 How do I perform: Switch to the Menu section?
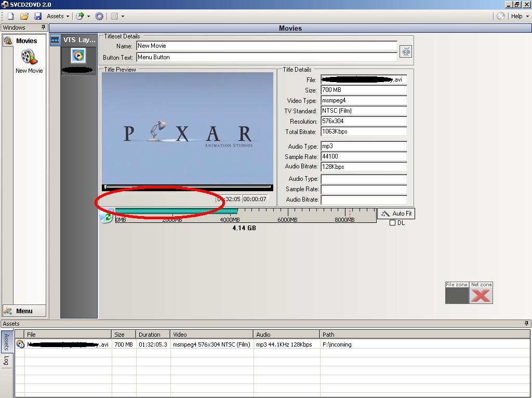(x=24, y=311)
